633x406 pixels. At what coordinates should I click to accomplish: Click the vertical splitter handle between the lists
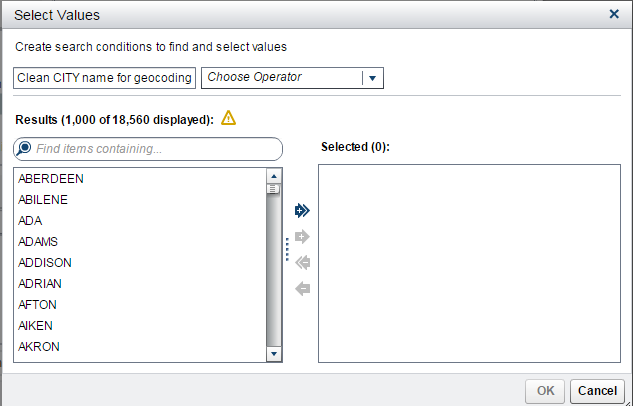coord(287,249)
